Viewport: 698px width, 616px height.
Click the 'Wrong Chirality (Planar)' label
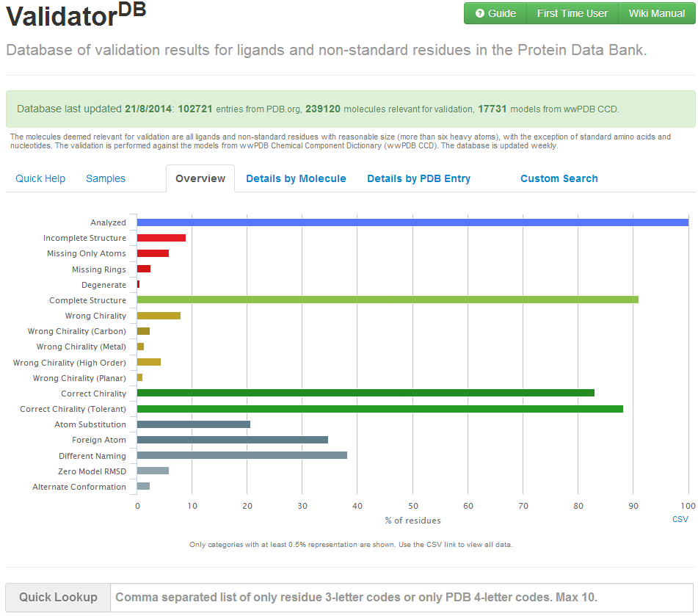pos(79,378)
